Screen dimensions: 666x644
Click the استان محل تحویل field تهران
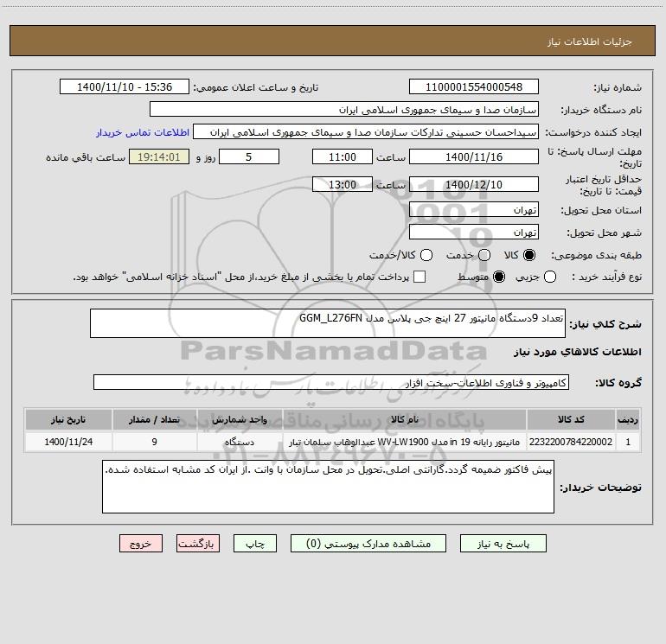tap(474, 210)
